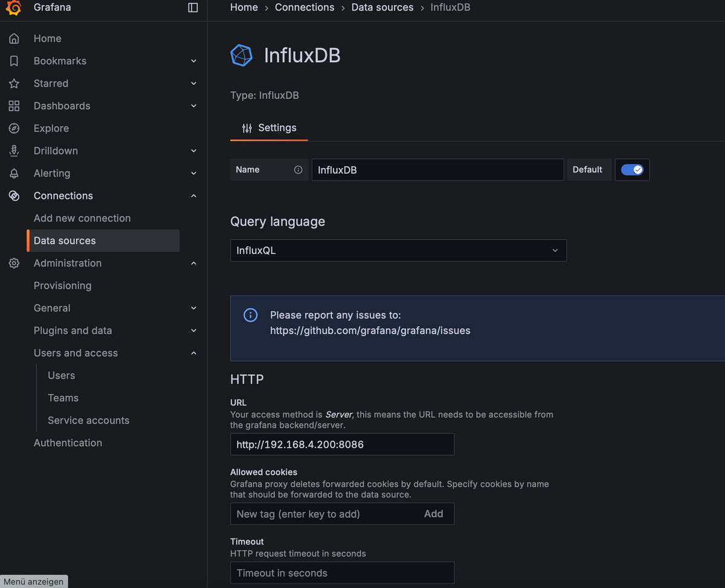
Task: Click Connections in the breadcrumb
Action: click(x=304, y=7)
